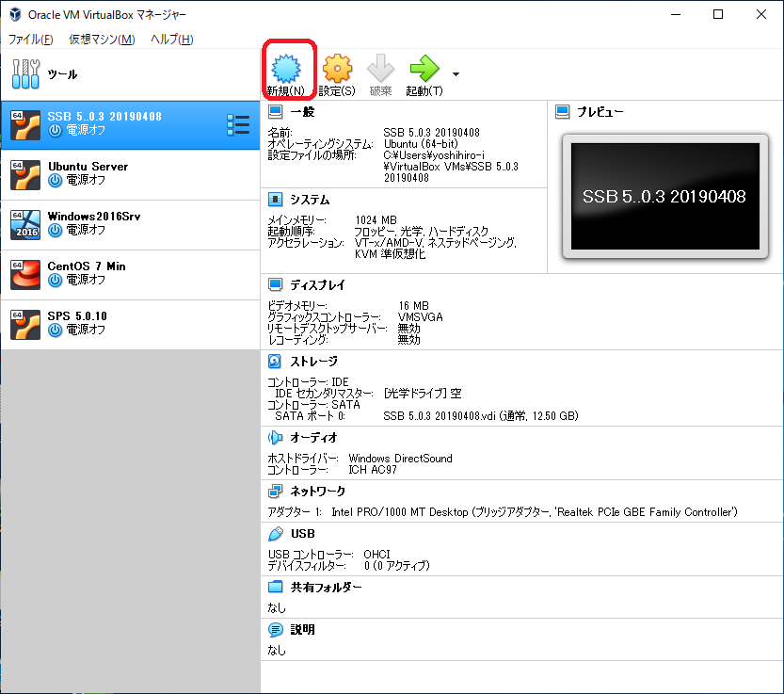Click the VirtualBox title bar cube icon
Viewport: 784px width, 694px height.
pos(15,14)
